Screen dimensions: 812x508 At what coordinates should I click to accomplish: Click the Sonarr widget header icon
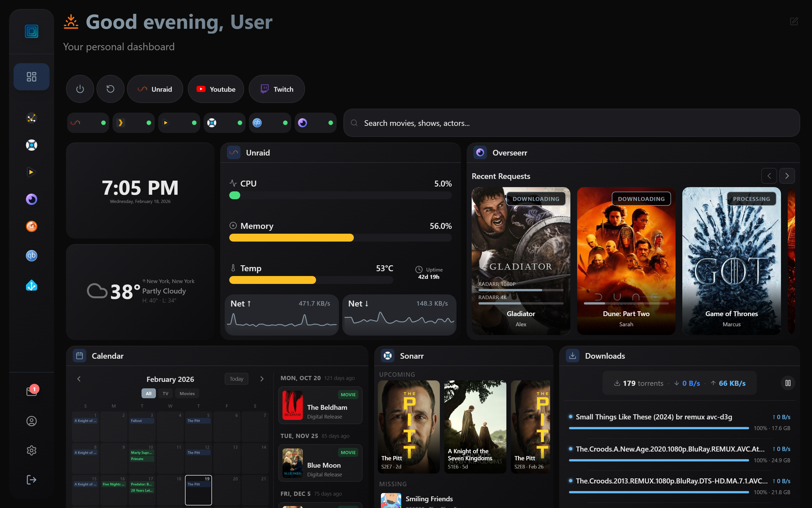click(x=388, y=356)
